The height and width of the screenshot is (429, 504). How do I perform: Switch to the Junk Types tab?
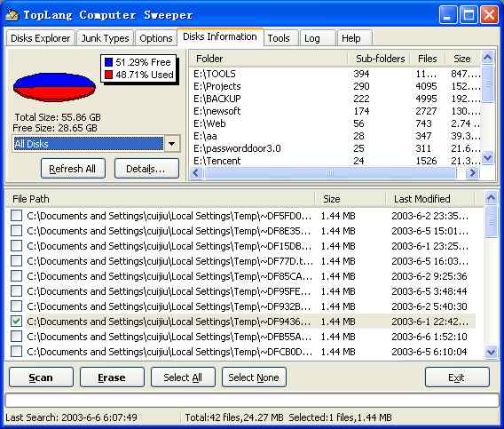pos(105,38)
